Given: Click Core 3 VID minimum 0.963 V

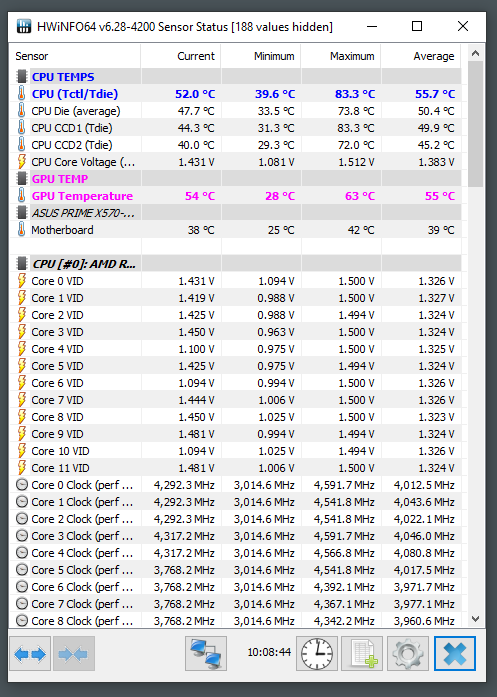Looking at the screenshot, I should tap(276, 332).
